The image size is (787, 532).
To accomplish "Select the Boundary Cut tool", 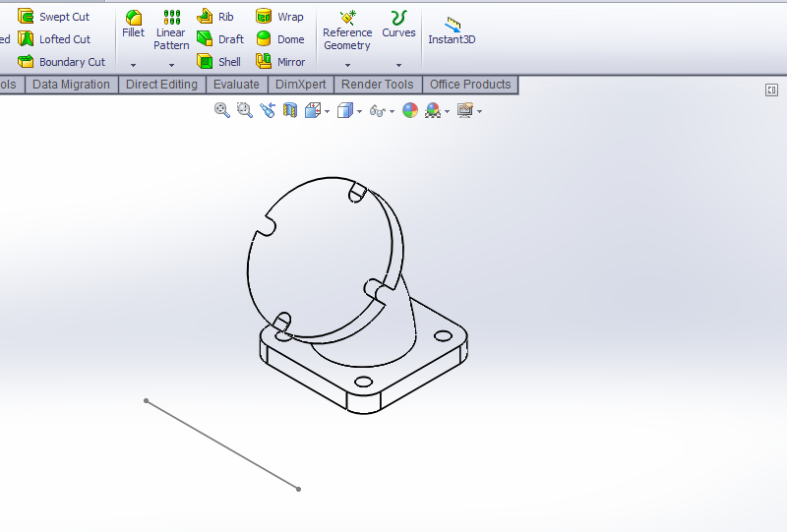I will pyautogui.click(x=61, y=62).
